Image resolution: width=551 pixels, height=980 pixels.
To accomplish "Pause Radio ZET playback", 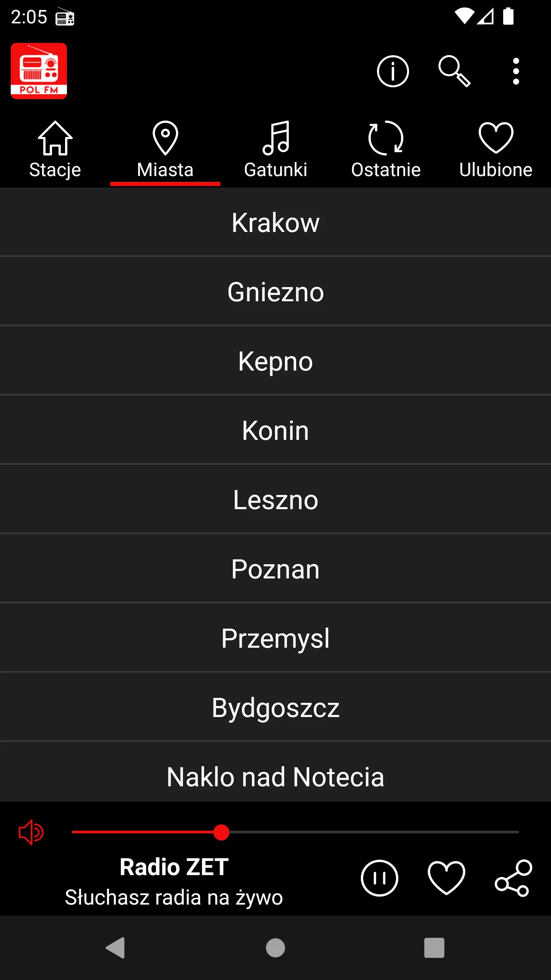I will point(379,878).
